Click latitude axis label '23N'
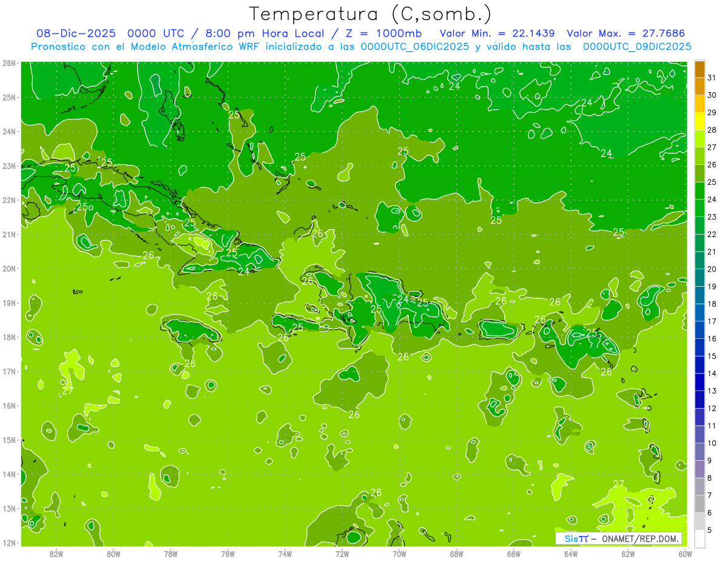 (x=9, y=166)
